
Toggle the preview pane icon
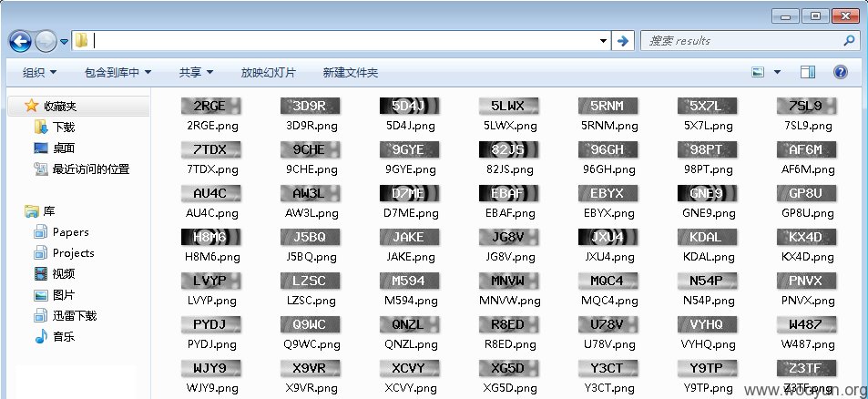tap(808, 72)
